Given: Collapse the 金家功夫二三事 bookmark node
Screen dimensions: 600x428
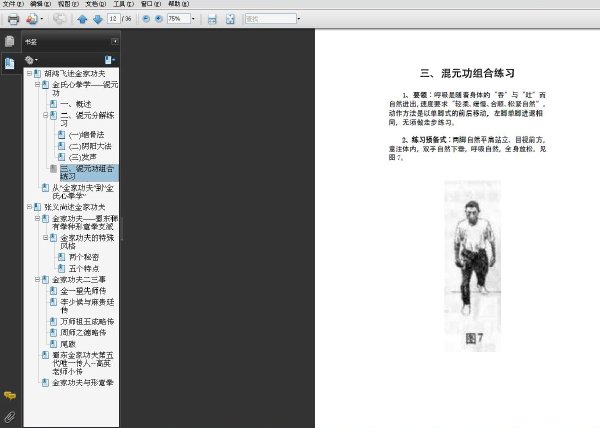Looking at the screenshot, I should [x=37, y=280].
